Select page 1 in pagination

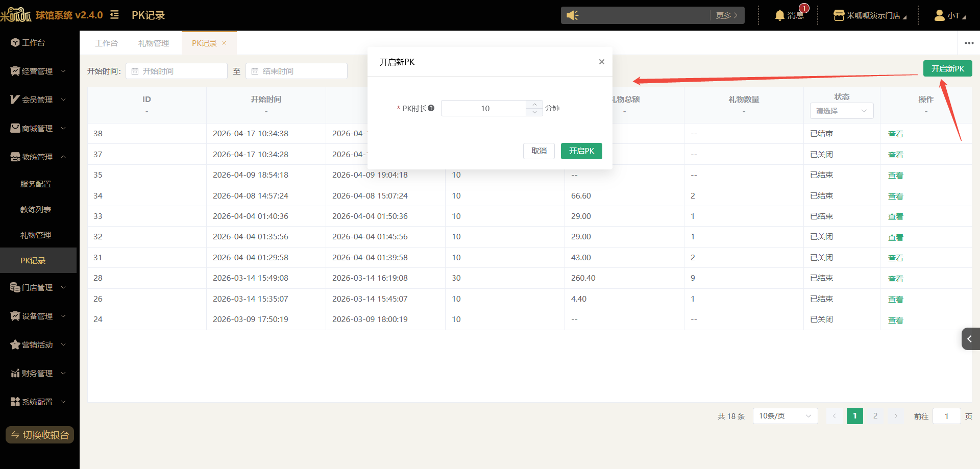click(854, 416)
